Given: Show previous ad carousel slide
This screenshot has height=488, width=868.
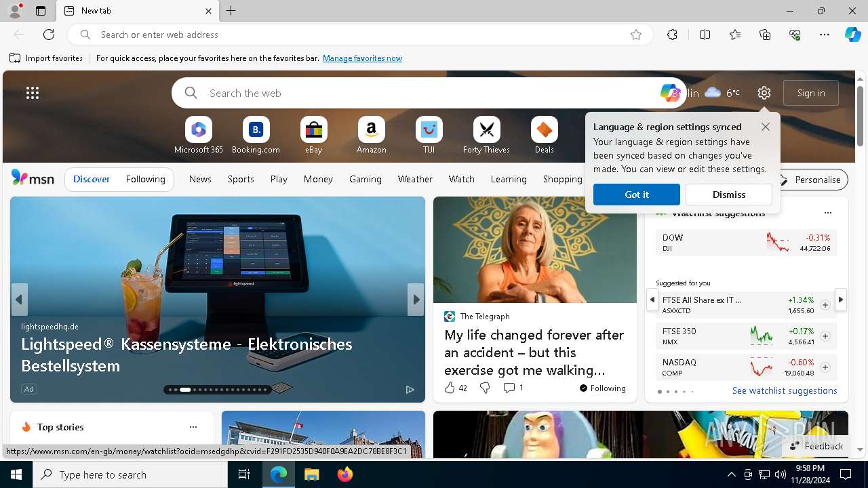Looking at the screenshot, I should click(19, 300).
